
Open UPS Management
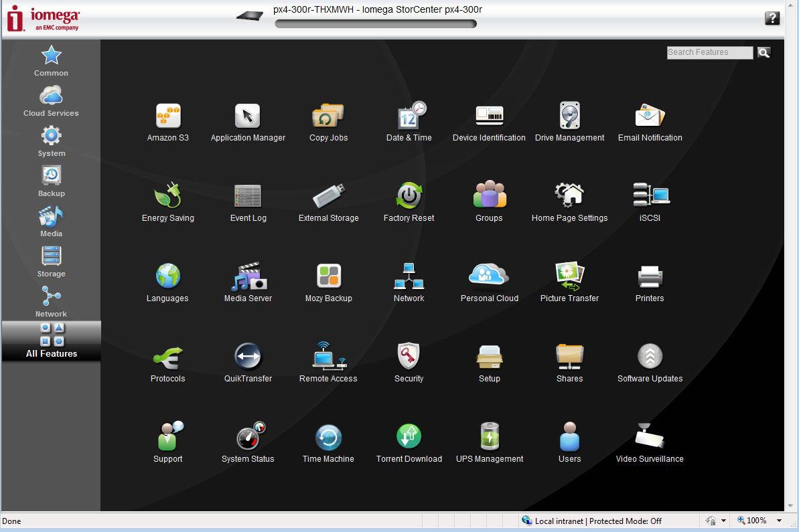coord(489,443)
